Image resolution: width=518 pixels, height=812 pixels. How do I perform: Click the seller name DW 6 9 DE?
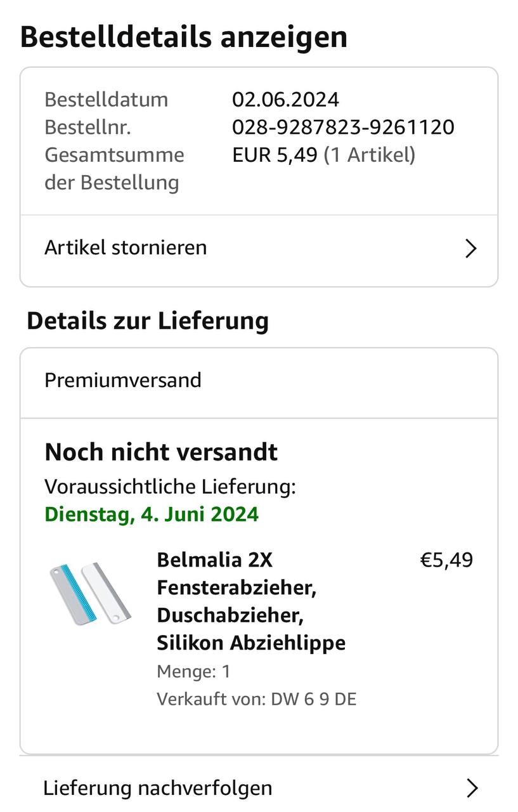coord(313,699)
